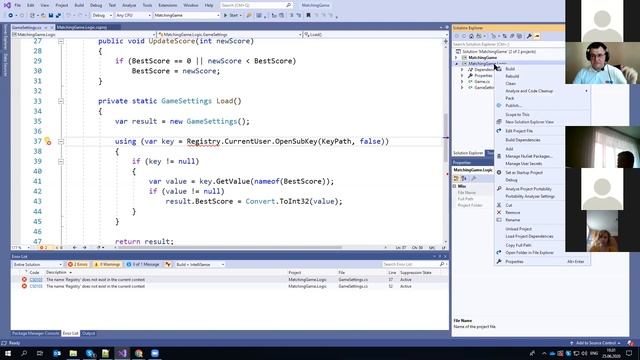640x360 pixels.
Task: Expand the Dependencies tree node
Action: pos(462,70)
